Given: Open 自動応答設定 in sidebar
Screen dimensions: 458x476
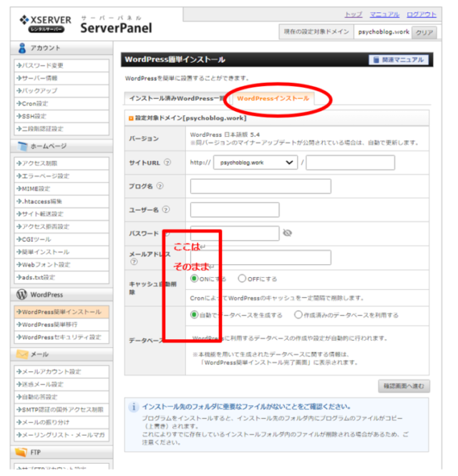Looking at the screenshot, I should pos(62,397).
